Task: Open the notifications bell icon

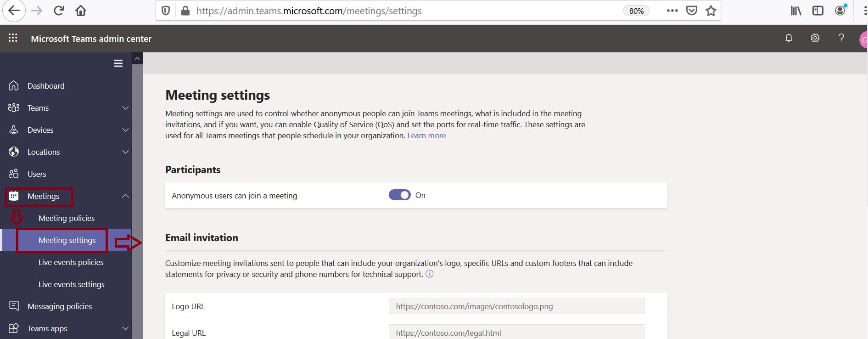Action: [789, 38]
